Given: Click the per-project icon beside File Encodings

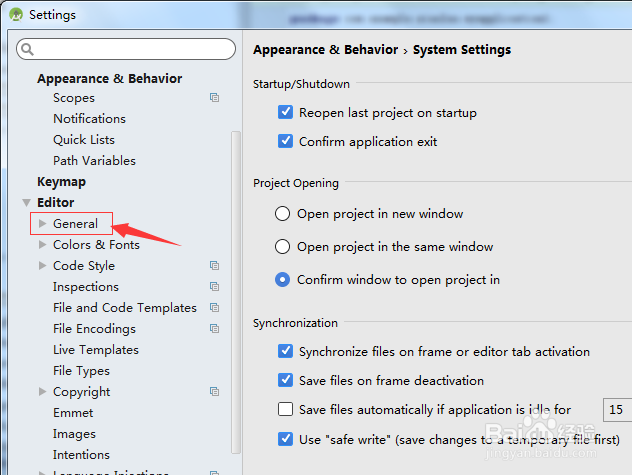Looking at the screenshot, I should point(214,329).
